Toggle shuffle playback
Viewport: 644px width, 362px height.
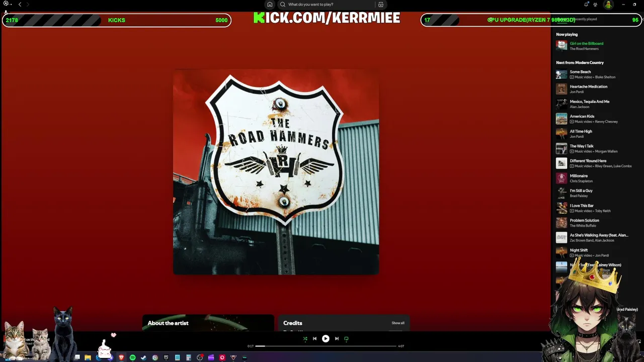(x=305, y=339)
